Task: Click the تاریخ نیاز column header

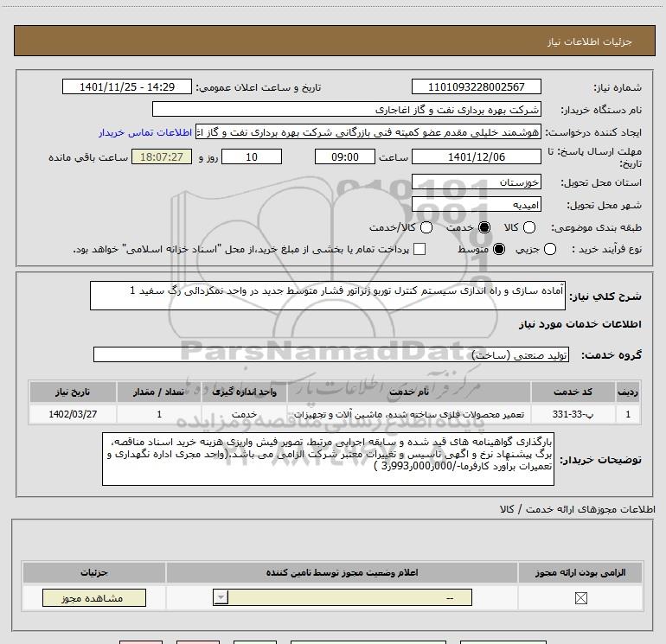Action: [73, 392]
